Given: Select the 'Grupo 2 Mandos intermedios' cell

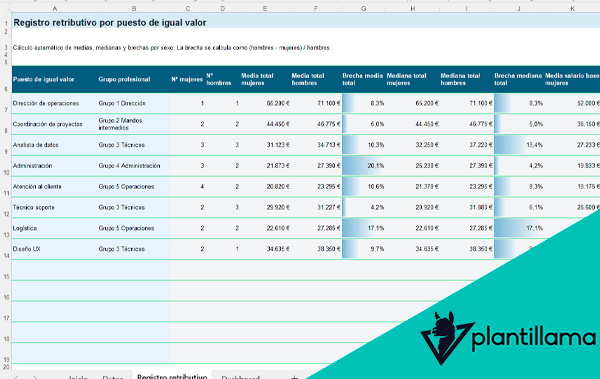Looking at the screenshot, I should pyautogui.click(x=134, y=124).
